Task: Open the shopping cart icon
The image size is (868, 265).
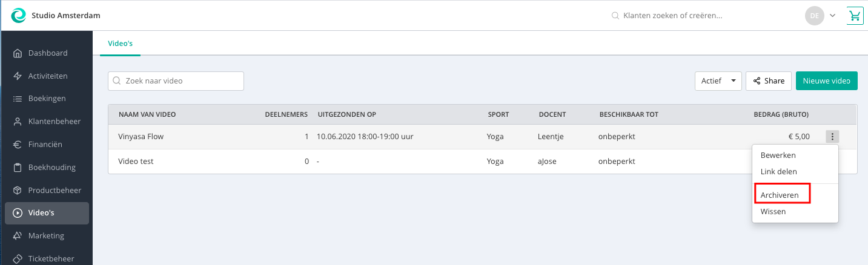Action: click(x=855, y=16)
